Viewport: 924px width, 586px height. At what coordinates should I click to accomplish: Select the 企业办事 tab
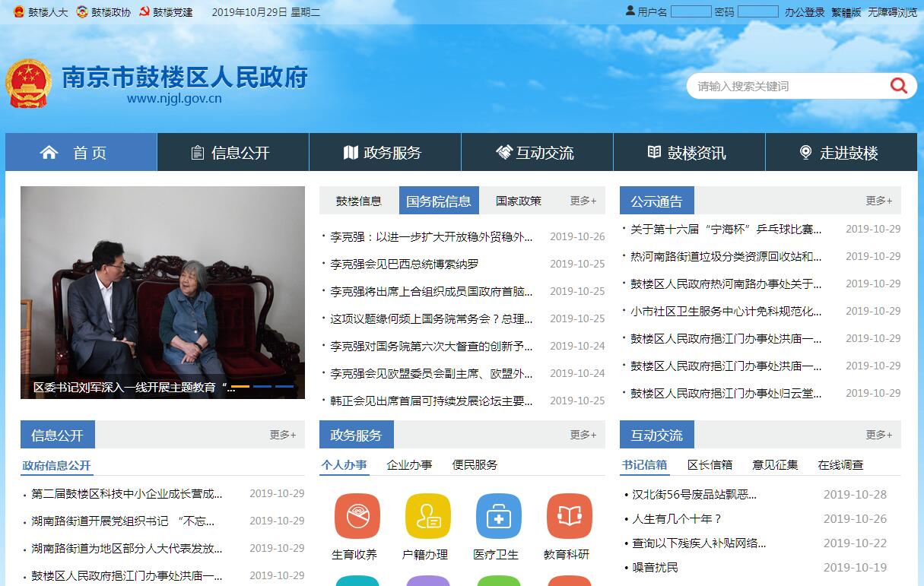click(x=409, y=464)
